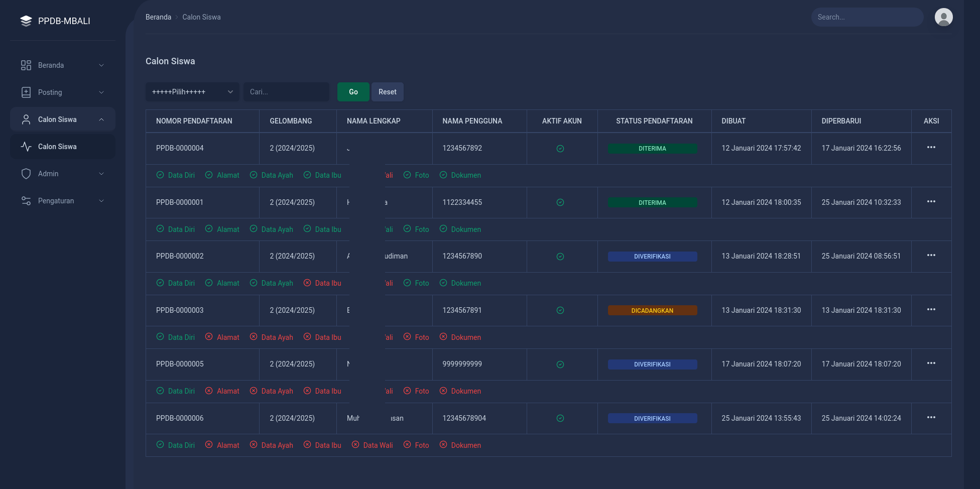The height and width of the screenshot is (489, 980).
Task: Click DICADANGKAN badge of PPDB-0000003
Action: pos(652,311)
